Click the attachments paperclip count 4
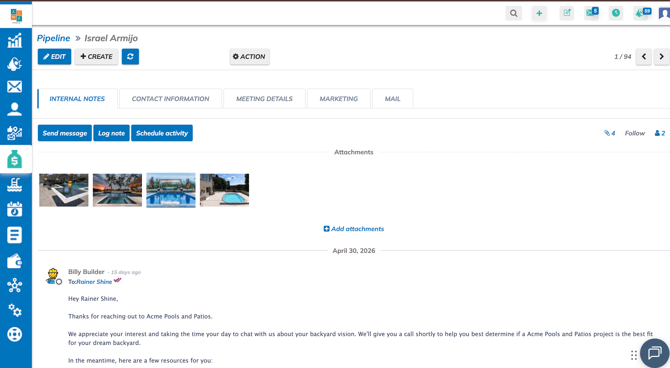670x368 pixels. [609, 133]
